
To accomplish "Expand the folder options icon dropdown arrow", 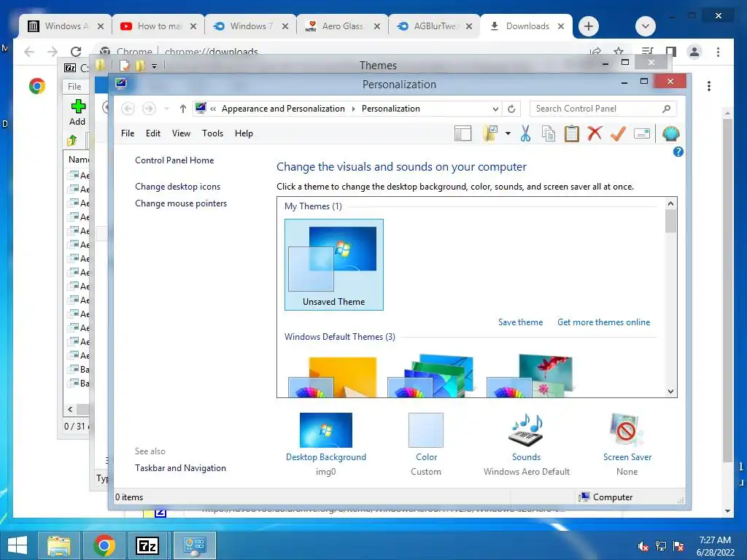I will click(508, 134).
